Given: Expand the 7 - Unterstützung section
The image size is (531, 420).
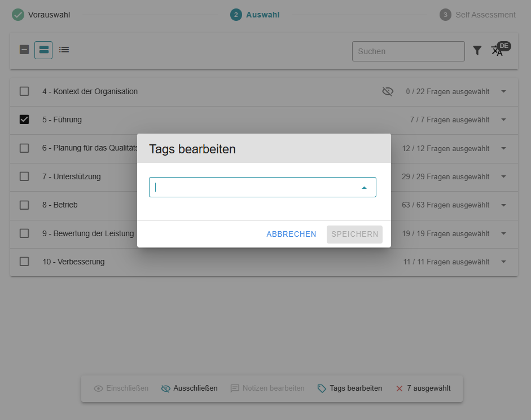Looking at the screenshot, I should click(503, 176).
